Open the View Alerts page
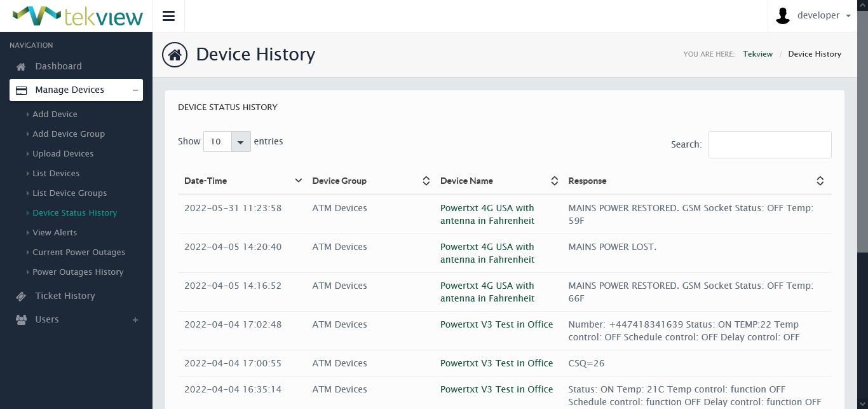 tap(55, 233)
